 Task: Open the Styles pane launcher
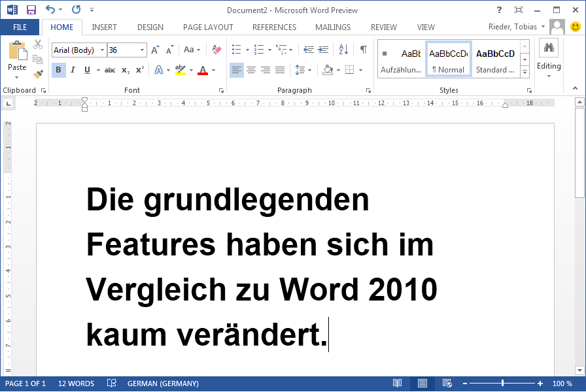click(529, 90)
